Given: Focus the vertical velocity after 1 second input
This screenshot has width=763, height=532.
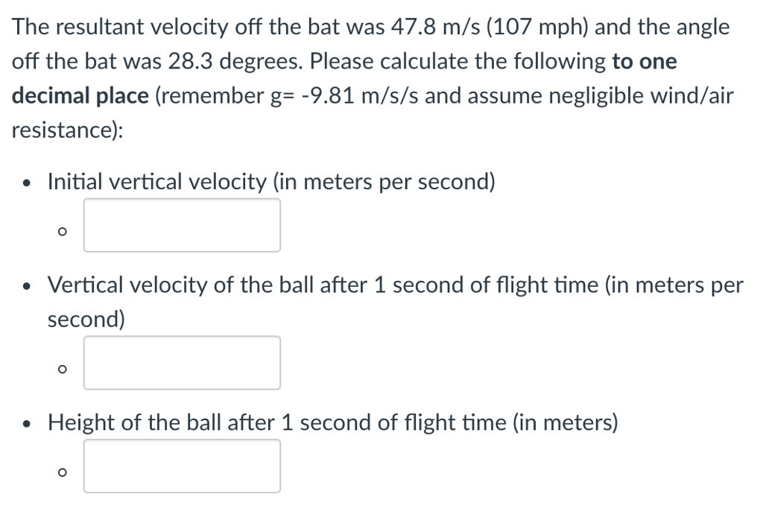Looking at the screenshot, I should [182, 363].
